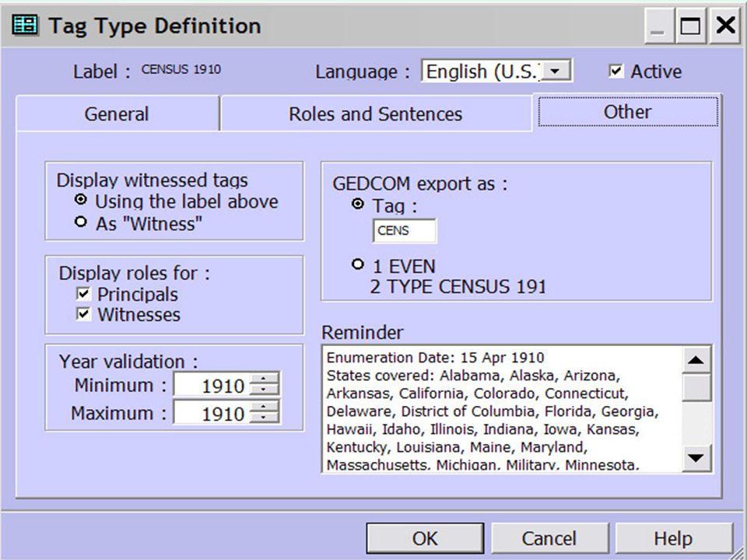Click the Maximum year input field
Image resolution: width=747 pixels, height=560 pixels.
pyautogui.click(x=212, y=412)
